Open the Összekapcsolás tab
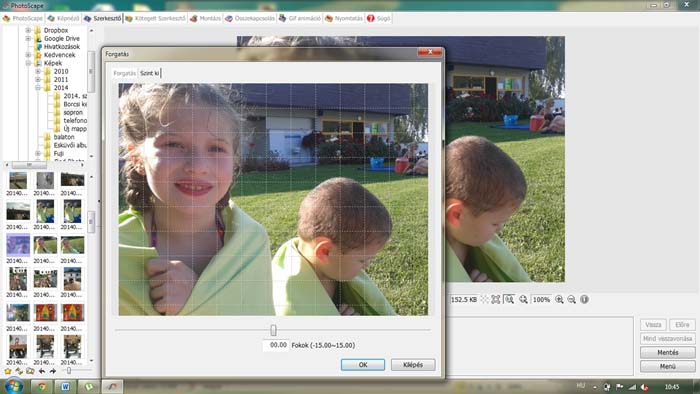Image resolution: width=700 pixels, height=394 pixels. tap(250, 18)
